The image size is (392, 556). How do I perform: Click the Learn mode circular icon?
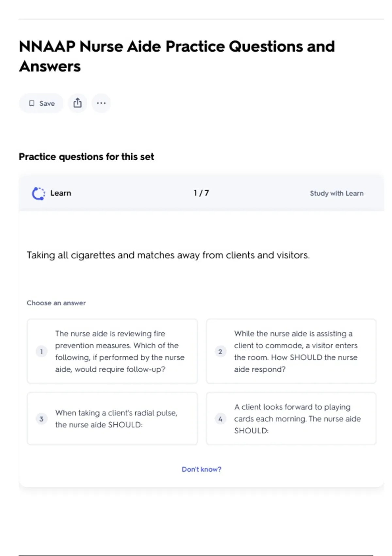coord(38,193)
